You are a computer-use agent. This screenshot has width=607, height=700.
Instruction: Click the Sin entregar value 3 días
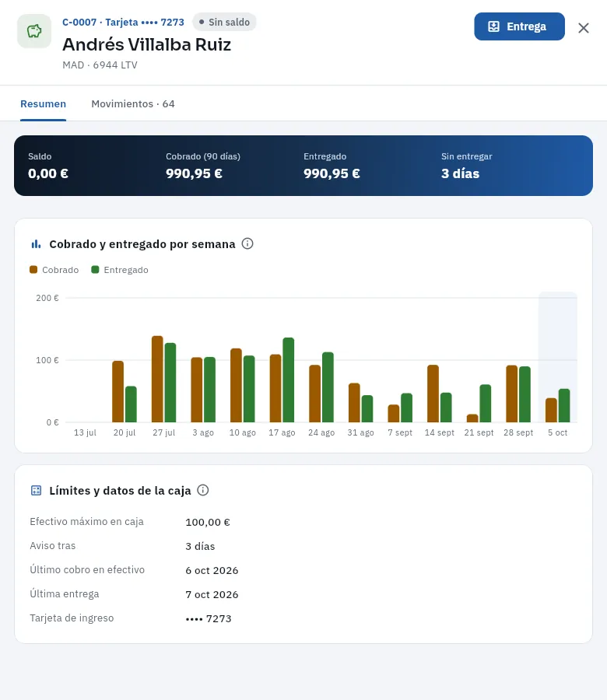pyautogui.click(x=461, y=173)
